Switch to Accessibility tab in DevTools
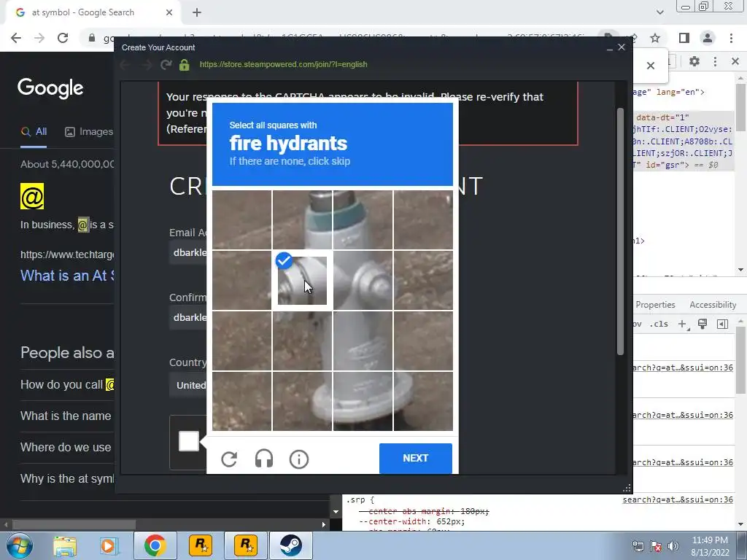Image resolution: width=747 pixels, height=560 pixels. pyautogui.click(x=713, y=305)
